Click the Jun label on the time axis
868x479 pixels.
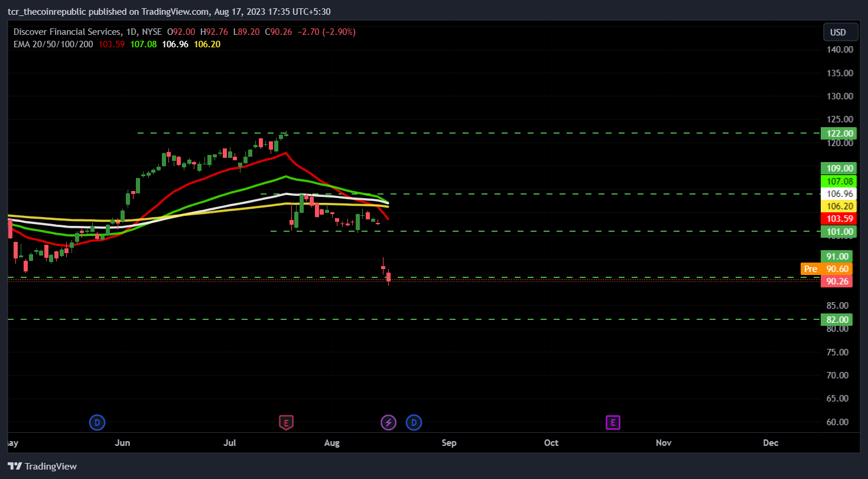point(122,442)
